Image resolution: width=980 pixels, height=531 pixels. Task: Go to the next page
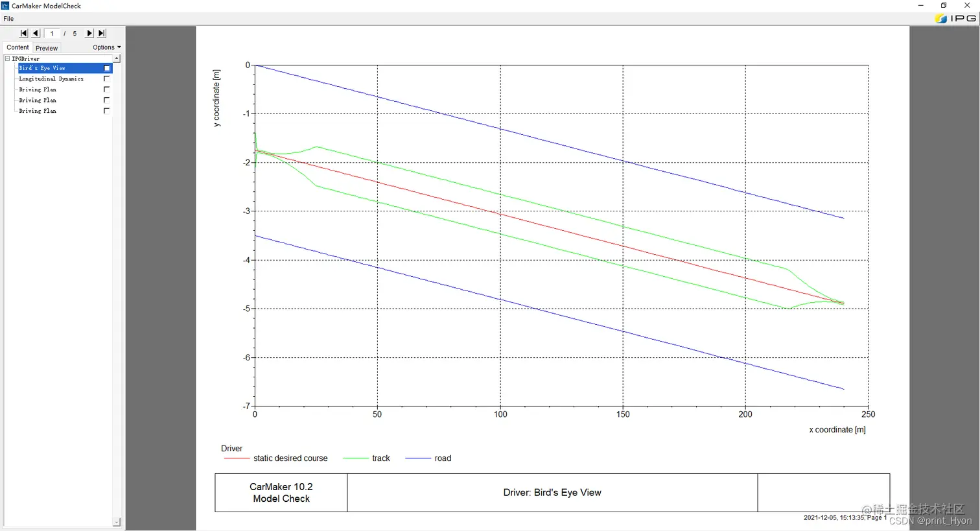[89, 33]
